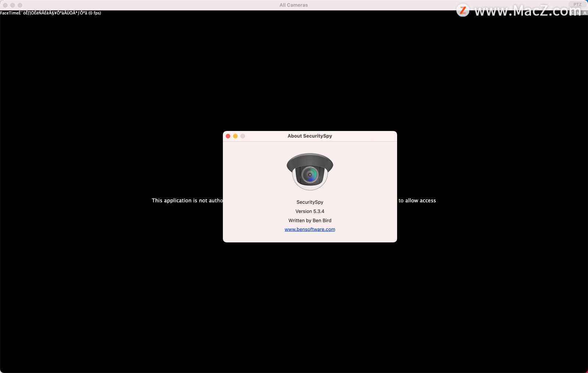Click the 'to allow access' message text

pyautogui.click(x=417, y=200)
